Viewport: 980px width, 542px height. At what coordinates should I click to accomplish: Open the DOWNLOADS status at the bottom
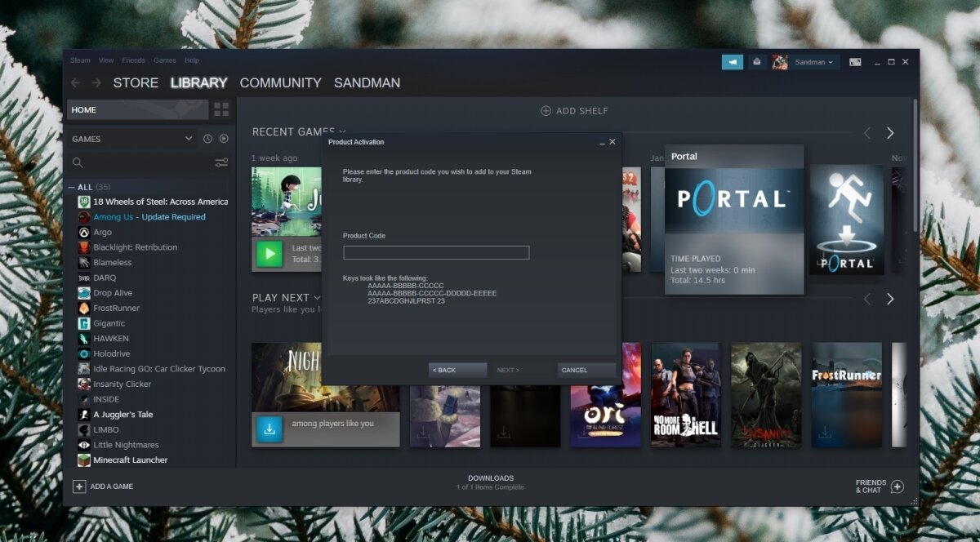coord(490,482)
